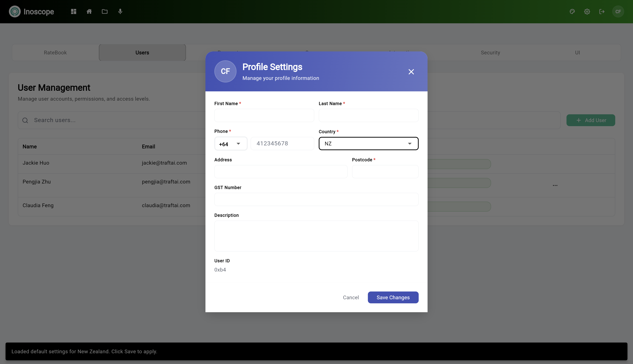Navigate home using the house icon
The image size is (633, 364).
[89, 11]
